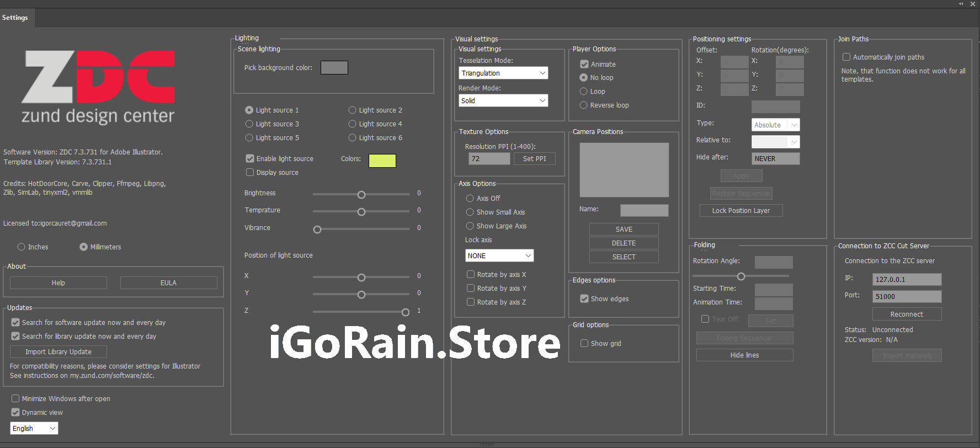The image size is (980, 448).
Task: Adjust the Brightness slider handle
Action: tap(361, 195)
